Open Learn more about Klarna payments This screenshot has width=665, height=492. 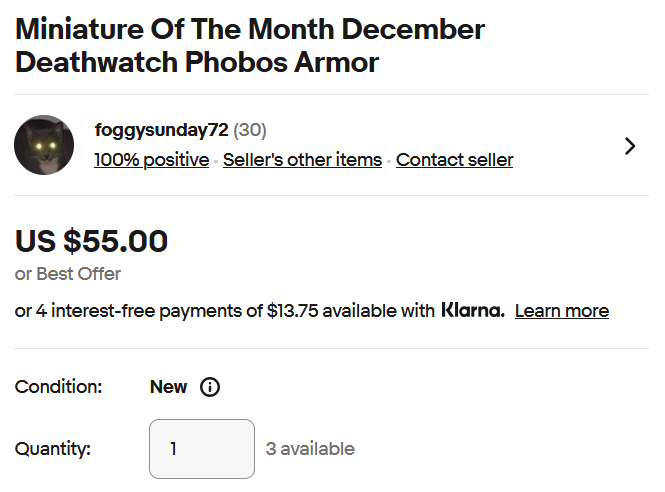562,311
